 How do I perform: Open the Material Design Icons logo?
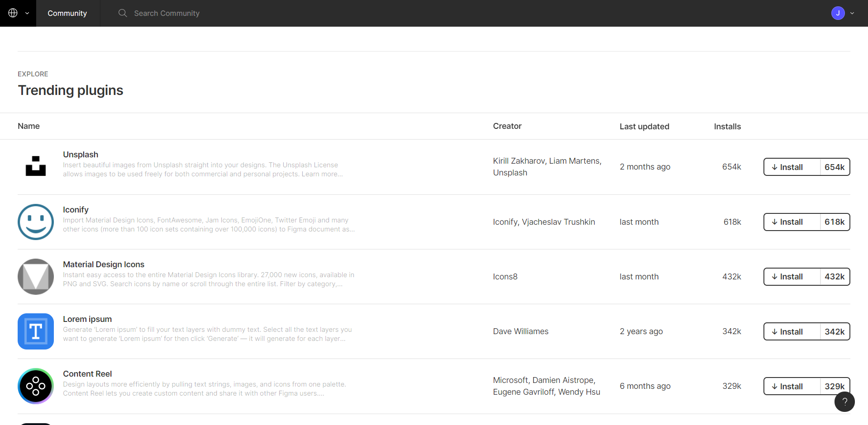(x=36, y=276)
